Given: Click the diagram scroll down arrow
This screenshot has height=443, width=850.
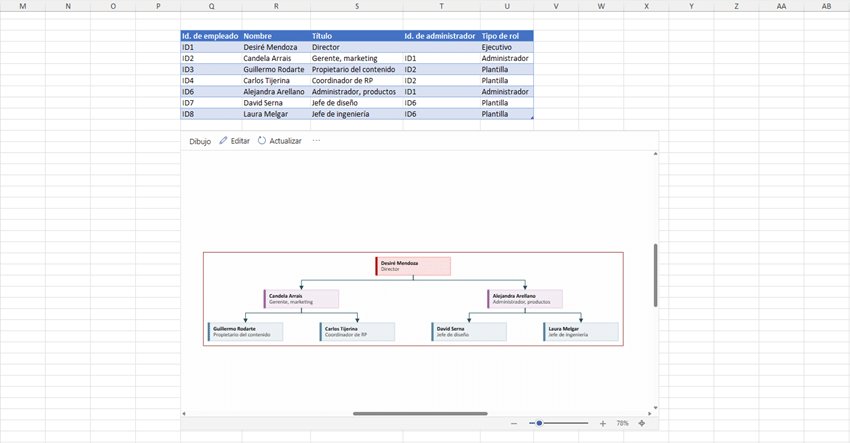Looking at the screenshot, I should click(655, 408).
